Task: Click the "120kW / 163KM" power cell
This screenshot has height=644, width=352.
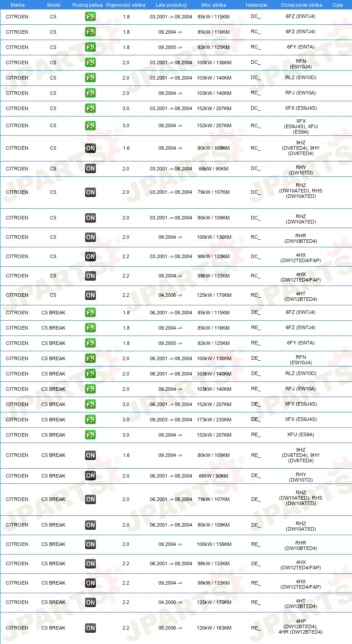Action: tap(215, 628)
